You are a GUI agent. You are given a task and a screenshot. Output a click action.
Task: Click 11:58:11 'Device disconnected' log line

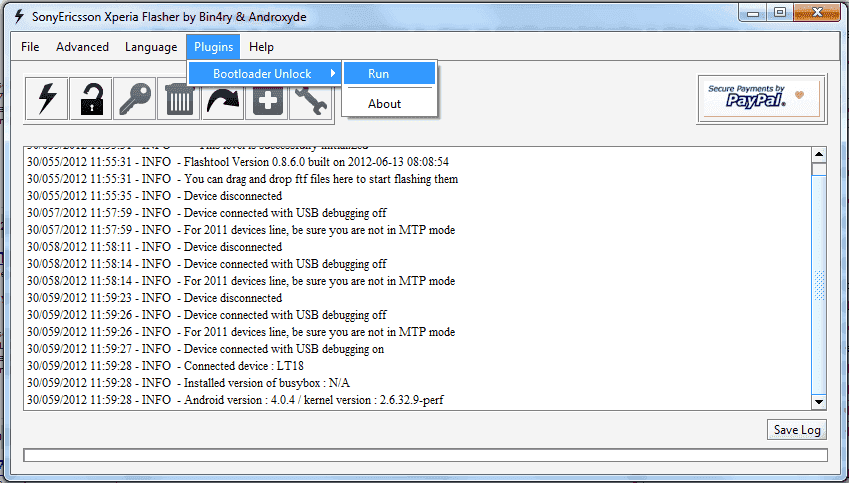[x=154, y=247]
